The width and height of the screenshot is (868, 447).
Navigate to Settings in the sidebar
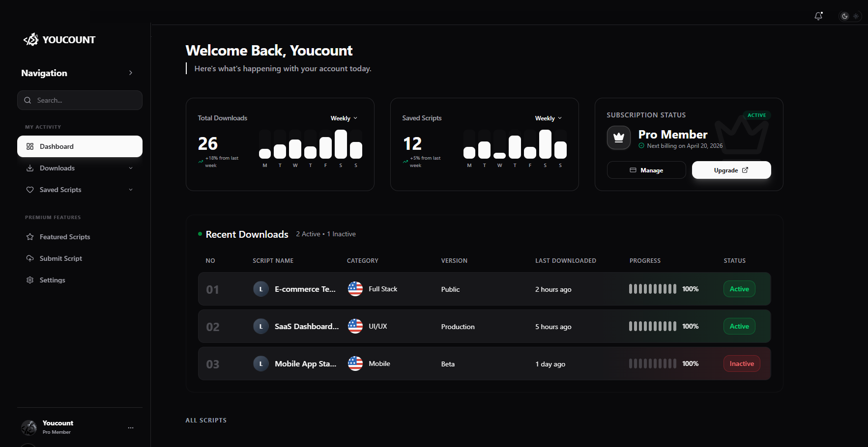52,279
